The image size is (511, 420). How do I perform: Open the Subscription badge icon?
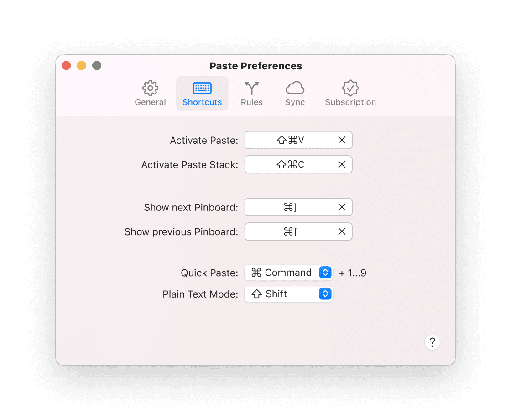click(350, 88)
